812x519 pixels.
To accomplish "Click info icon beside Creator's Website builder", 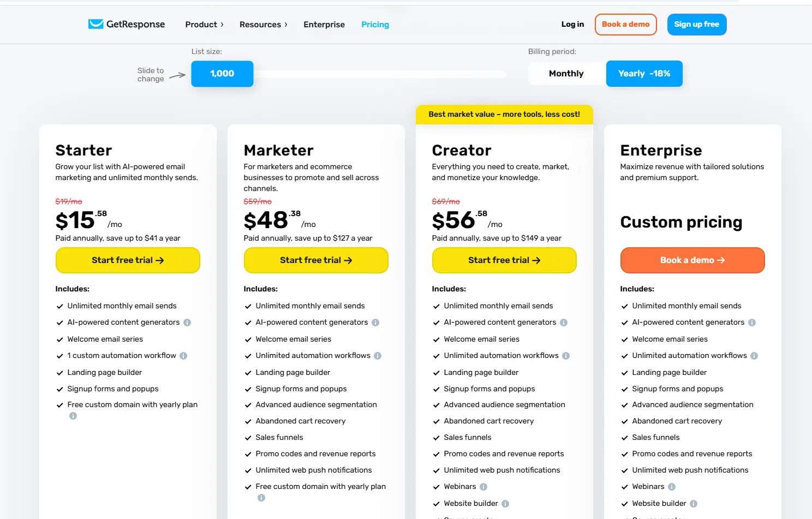I will pos(505,503).
